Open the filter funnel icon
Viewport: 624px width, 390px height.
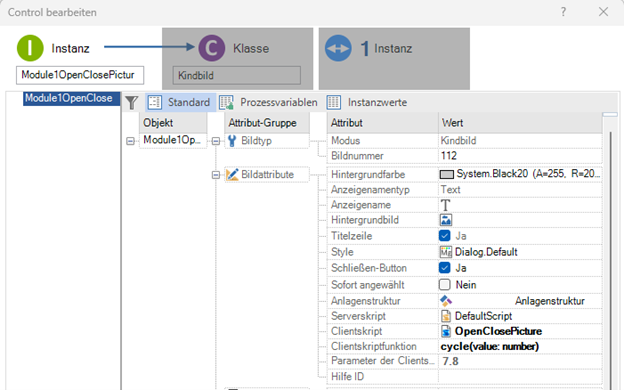click(x=132, y=103)
